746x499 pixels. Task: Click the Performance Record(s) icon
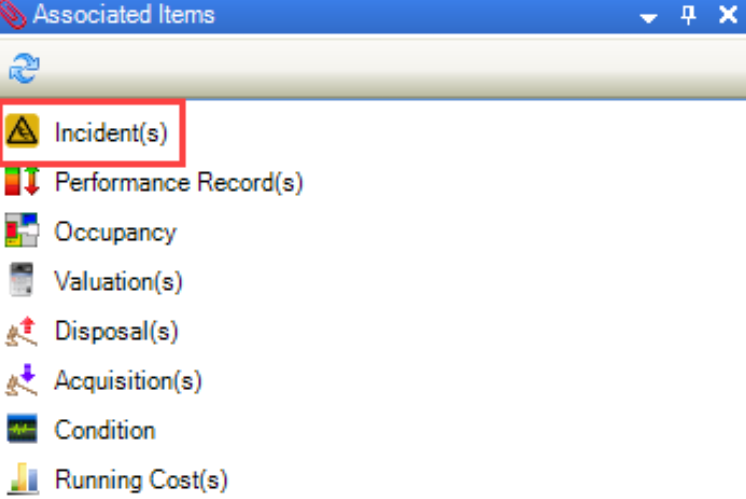click(22, 182)
